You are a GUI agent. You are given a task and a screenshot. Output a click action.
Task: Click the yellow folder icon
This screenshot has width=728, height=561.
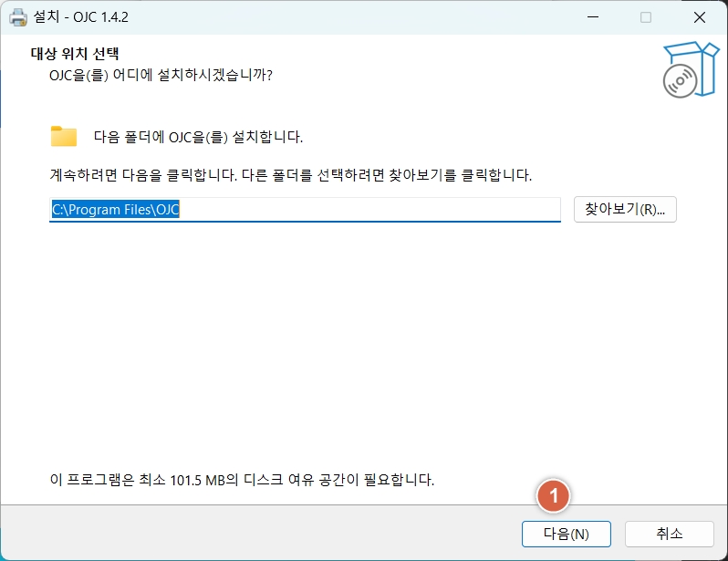coord(64,137)
